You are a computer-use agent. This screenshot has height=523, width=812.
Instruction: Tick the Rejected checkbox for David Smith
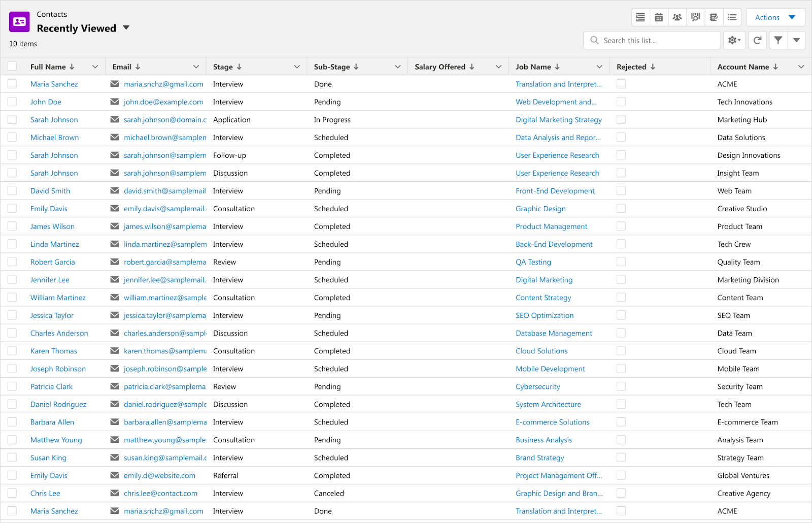click(x=621, y=191)
